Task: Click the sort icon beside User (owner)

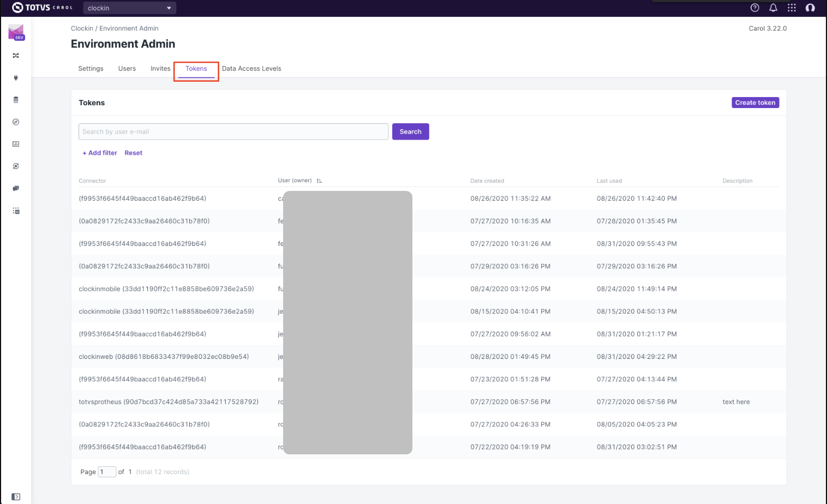Action: pyautogui.click(x=319, y=181)
